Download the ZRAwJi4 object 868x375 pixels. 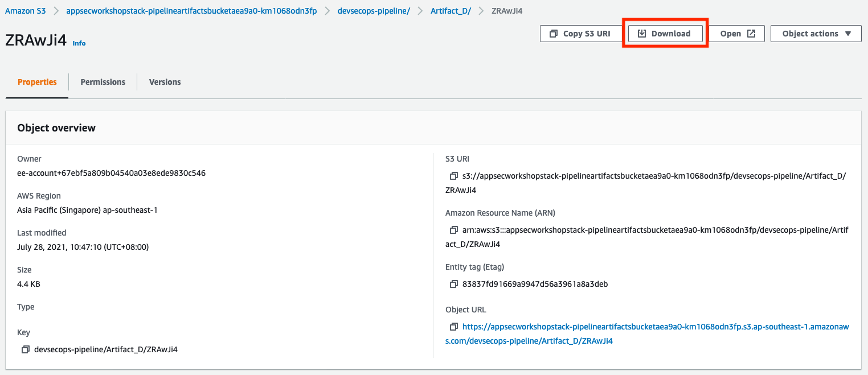665,34
